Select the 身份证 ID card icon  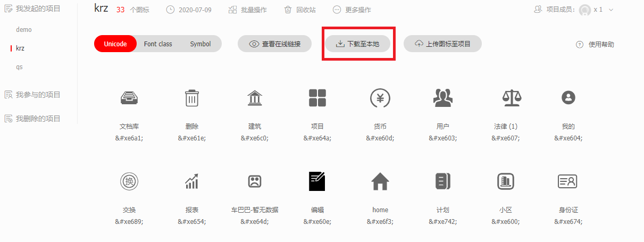click(568, 181)
